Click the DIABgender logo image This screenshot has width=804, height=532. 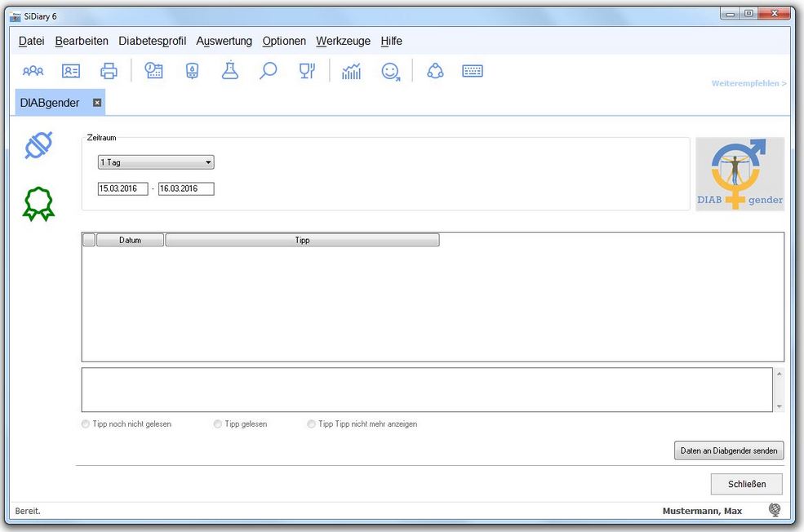point(740,174)
